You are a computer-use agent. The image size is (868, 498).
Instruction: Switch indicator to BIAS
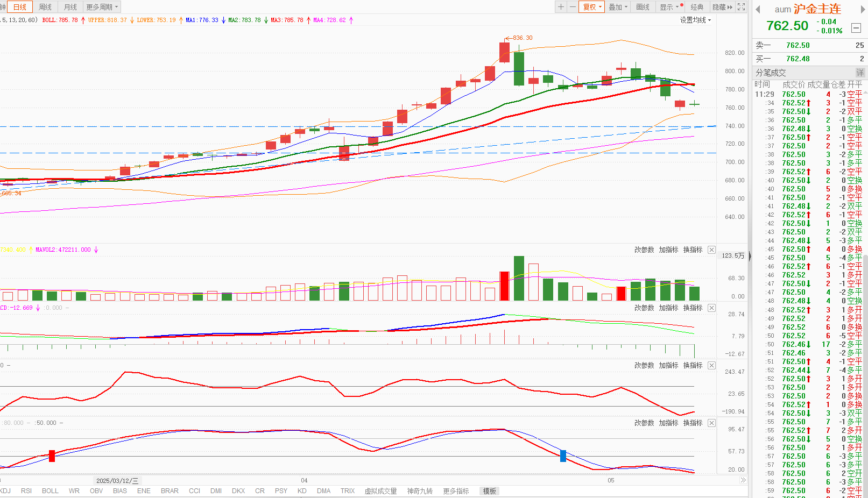tap(120, 491)
